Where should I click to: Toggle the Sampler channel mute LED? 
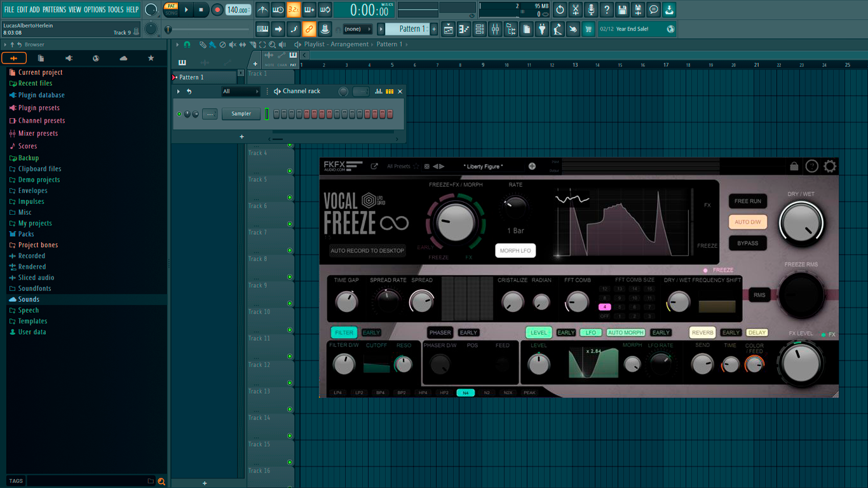[179, 114]
